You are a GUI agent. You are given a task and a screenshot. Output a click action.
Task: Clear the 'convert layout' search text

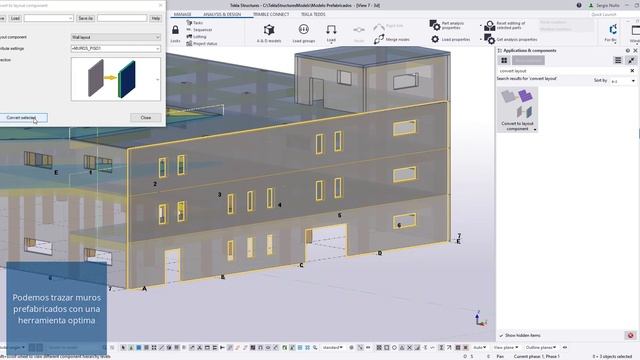pos(632,71)
